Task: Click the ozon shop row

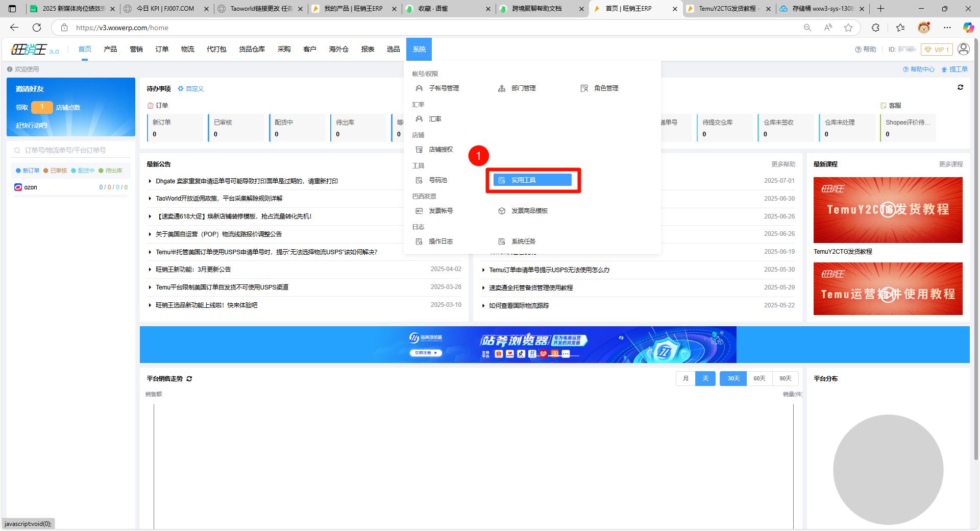Action: click(71, 187)
